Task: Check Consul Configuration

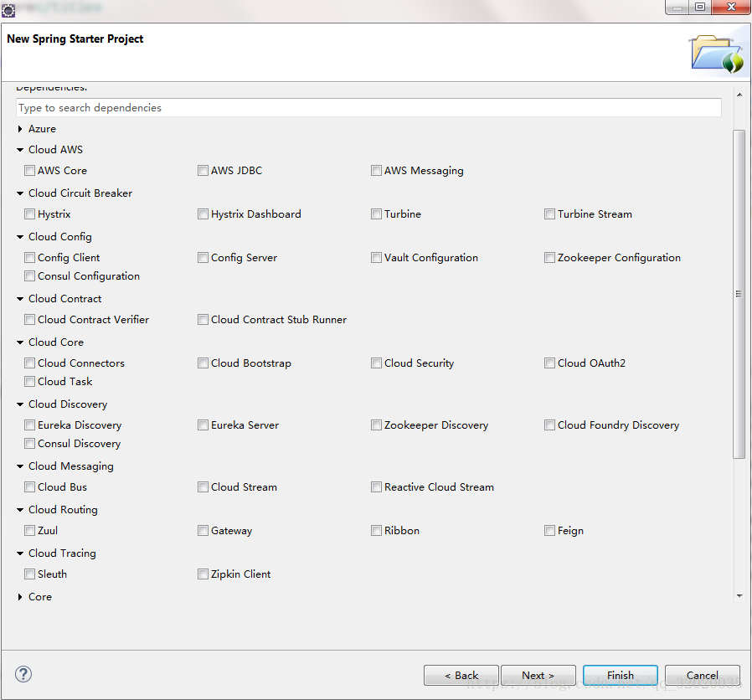Action: coord(30,275)
